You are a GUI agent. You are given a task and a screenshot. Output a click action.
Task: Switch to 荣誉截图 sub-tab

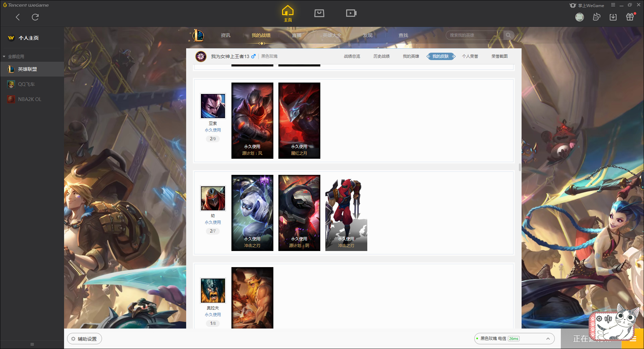point(499,56)
